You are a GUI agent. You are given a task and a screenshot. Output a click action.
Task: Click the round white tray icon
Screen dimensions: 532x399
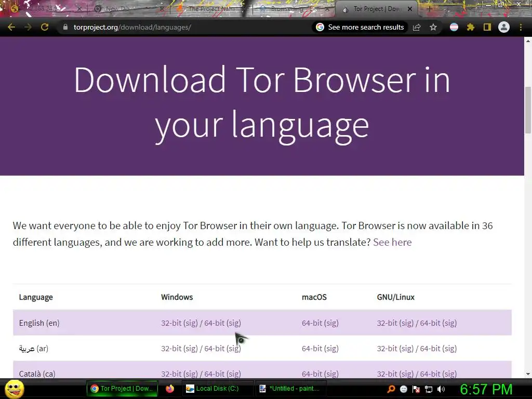tap(403, 389)
